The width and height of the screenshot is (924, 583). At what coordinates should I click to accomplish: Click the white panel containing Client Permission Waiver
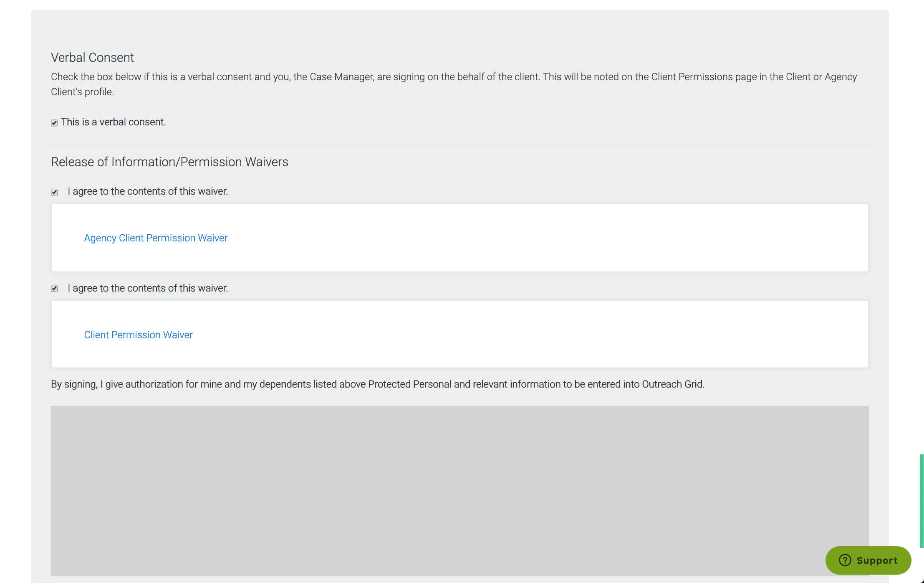pos(543,334)
